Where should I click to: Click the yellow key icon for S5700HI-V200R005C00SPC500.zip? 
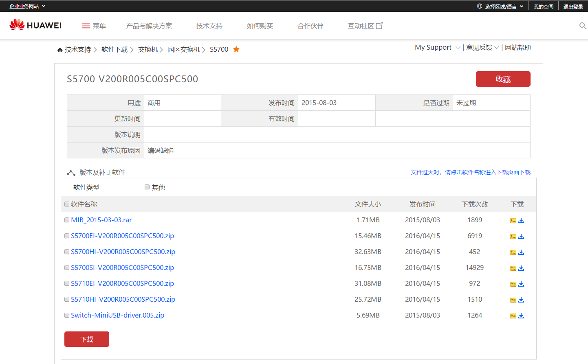pyautogui.click(x=513, y=252)
